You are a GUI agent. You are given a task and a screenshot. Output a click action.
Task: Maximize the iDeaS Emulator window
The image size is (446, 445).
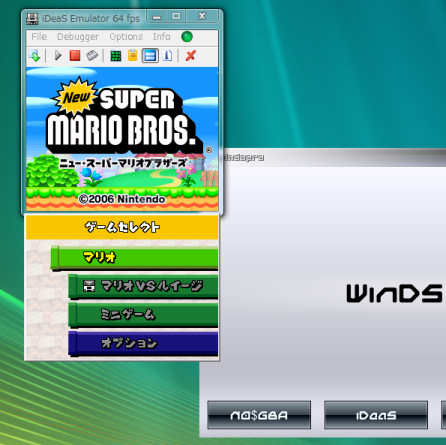176,16
